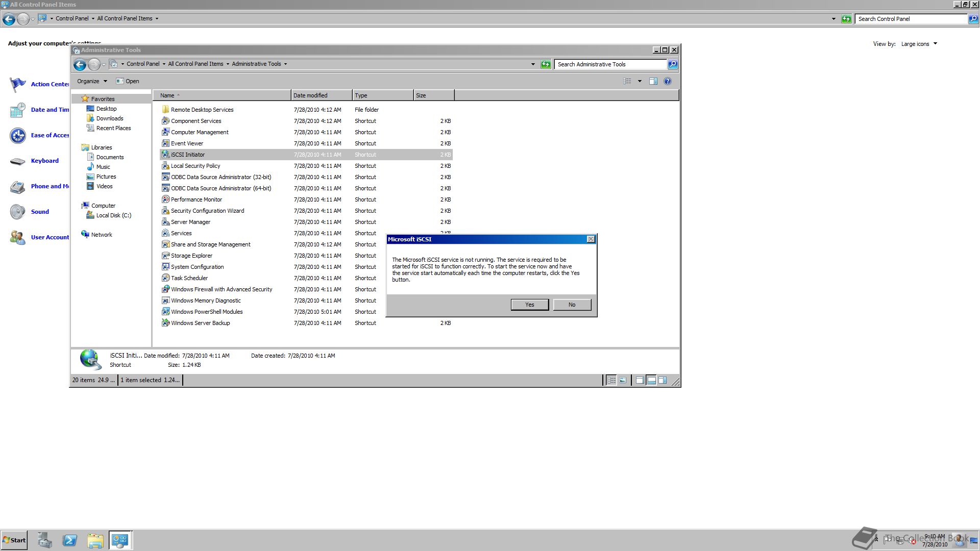Click the change view icon in Administrative Tools
Screen dimensions: 980x551
point(627,81)
